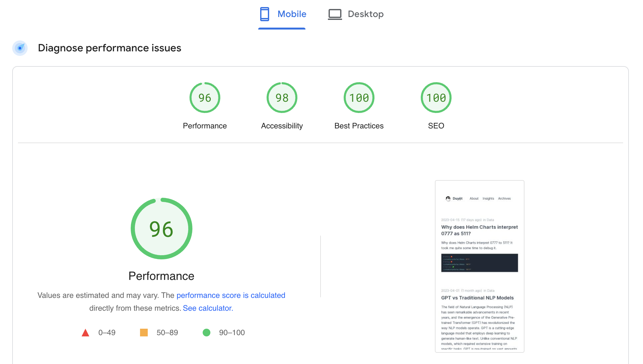Open the performance score is calculated link
643x364 pixels.
pyautogui.click(x=231, y=295)
